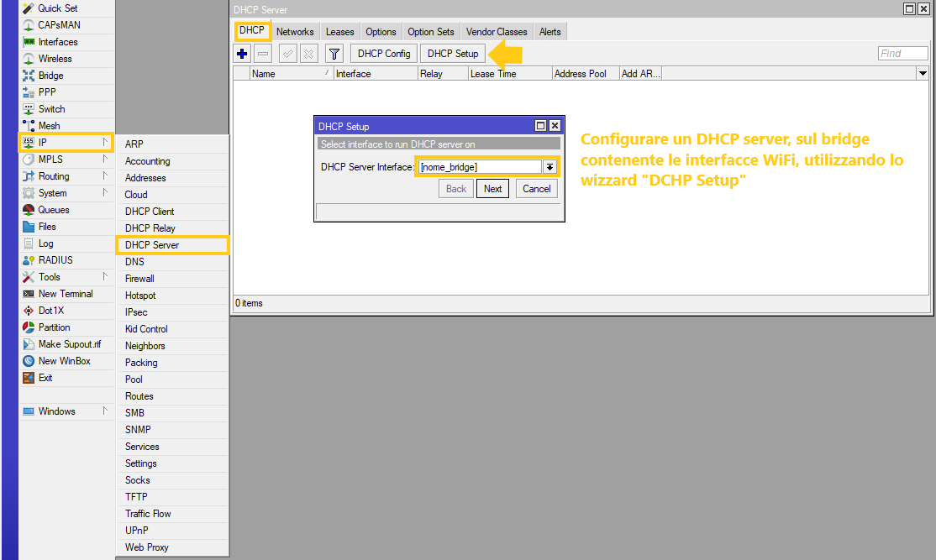Open DNS in IP submenu

(172, 262)
